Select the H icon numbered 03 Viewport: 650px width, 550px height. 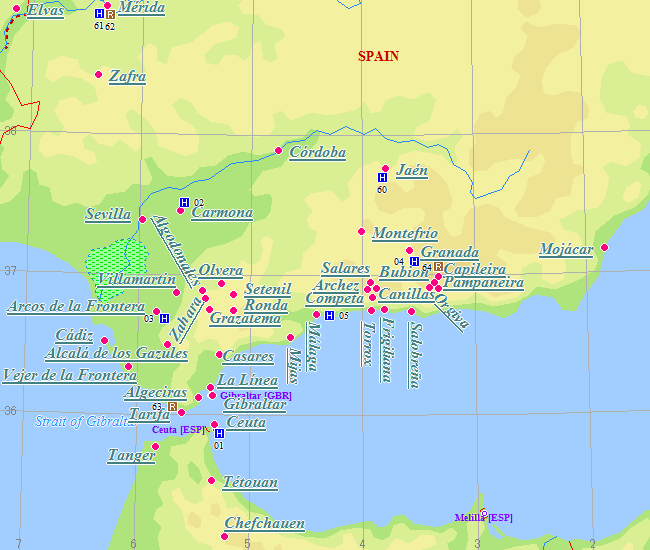click(x=164, y=318)
